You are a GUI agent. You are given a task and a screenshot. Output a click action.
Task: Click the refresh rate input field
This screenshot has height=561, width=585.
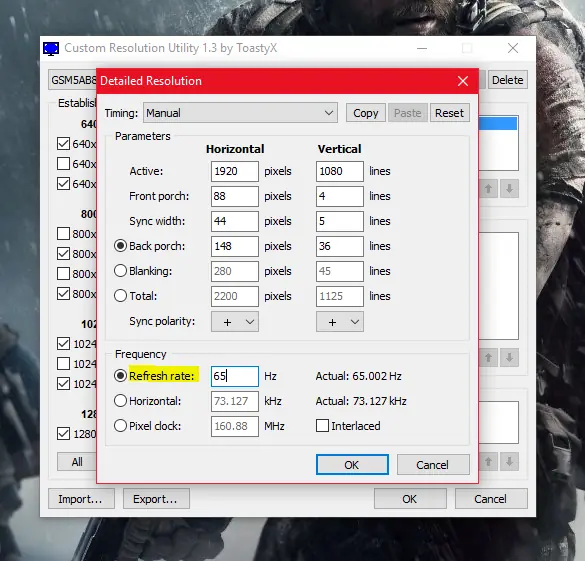[235, 376]
